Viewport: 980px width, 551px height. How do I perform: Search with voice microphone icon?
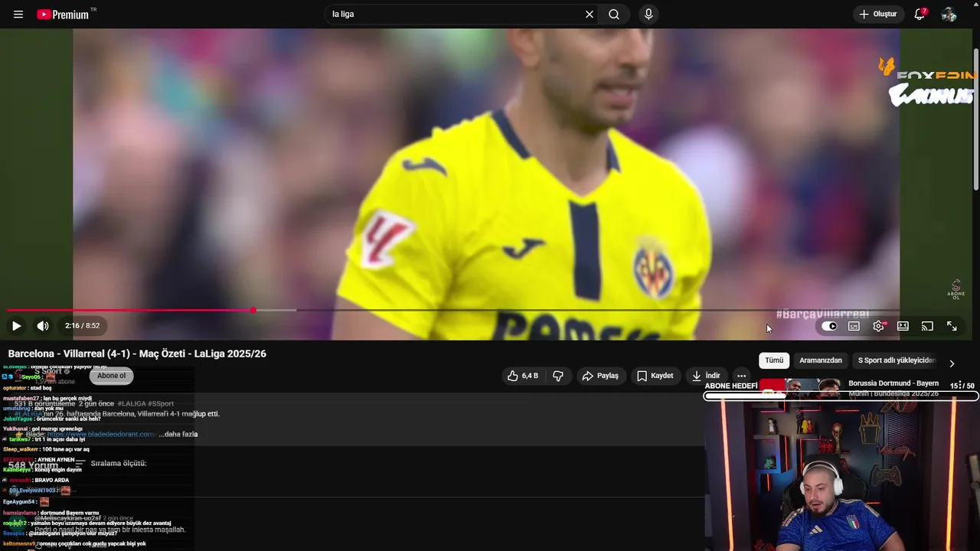pyautogui.click(x=648, y=15)
